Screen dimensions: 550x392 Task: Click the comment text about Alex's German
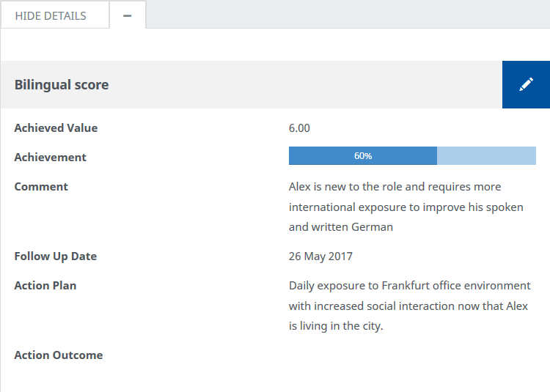pyautogui.click(x=406, y=207)
